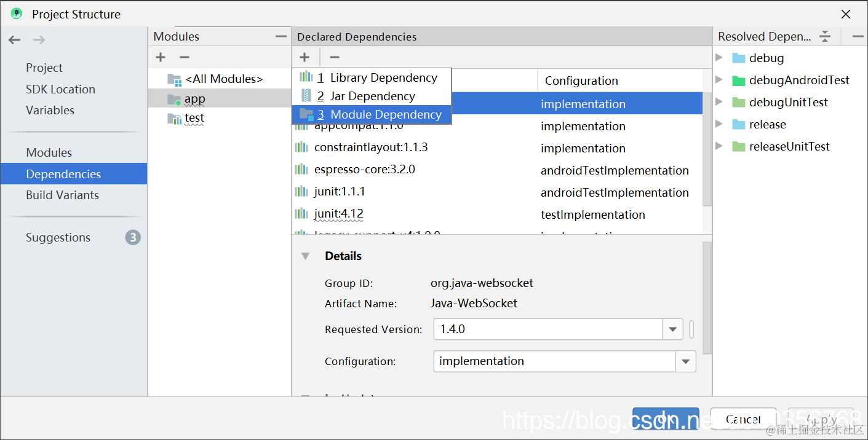This screenshot has width=868, height=440.
Task: Choose Library Dependency from popup menu
Action: 372,78
